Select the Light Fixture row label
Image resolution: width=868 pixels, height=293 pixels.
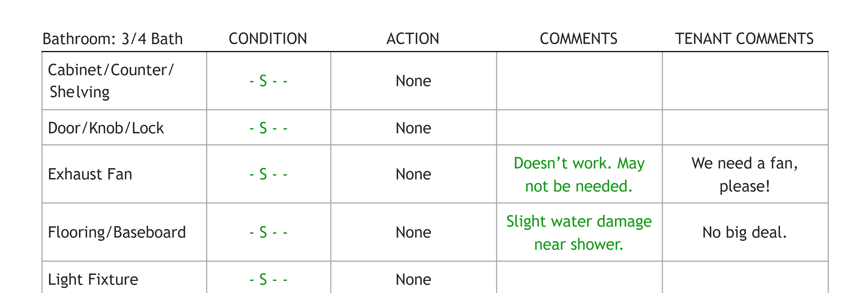(x=93, y=280)
